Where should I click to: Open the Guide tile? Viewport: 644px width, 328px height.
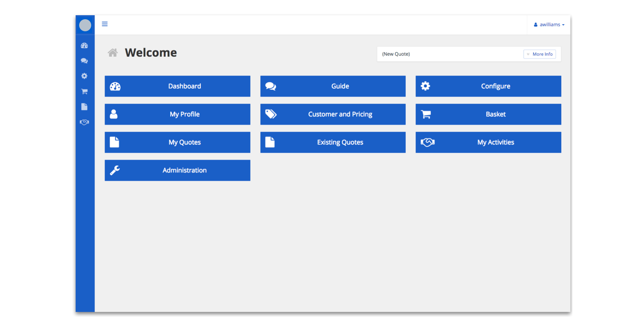(333, 86)
